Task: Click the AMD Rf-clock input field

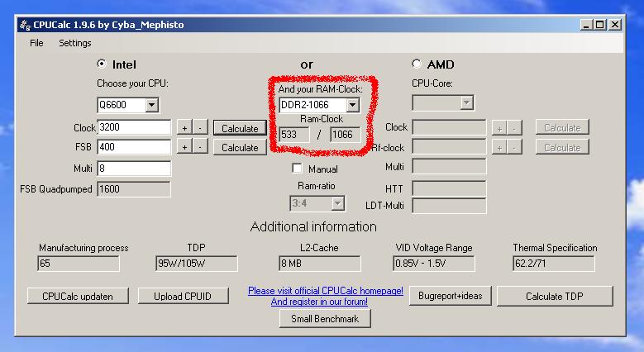Action: coord(450,146)
